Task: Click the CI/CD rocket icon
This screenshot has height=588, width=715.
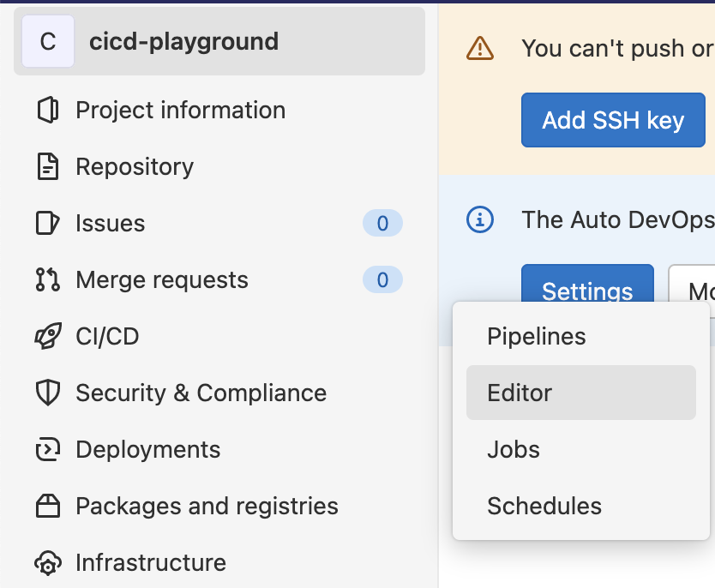Action: point(47,337)
